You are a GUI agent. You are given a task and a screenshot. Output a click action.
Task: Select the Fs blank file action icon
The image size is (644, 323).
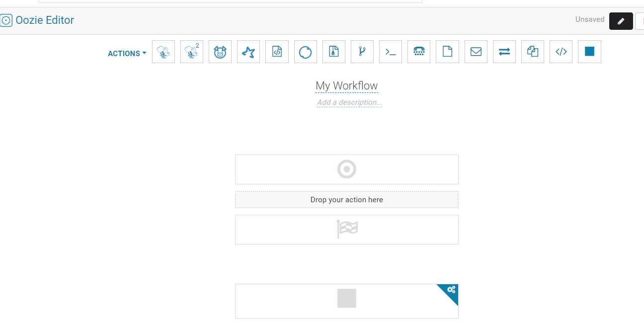447,52
